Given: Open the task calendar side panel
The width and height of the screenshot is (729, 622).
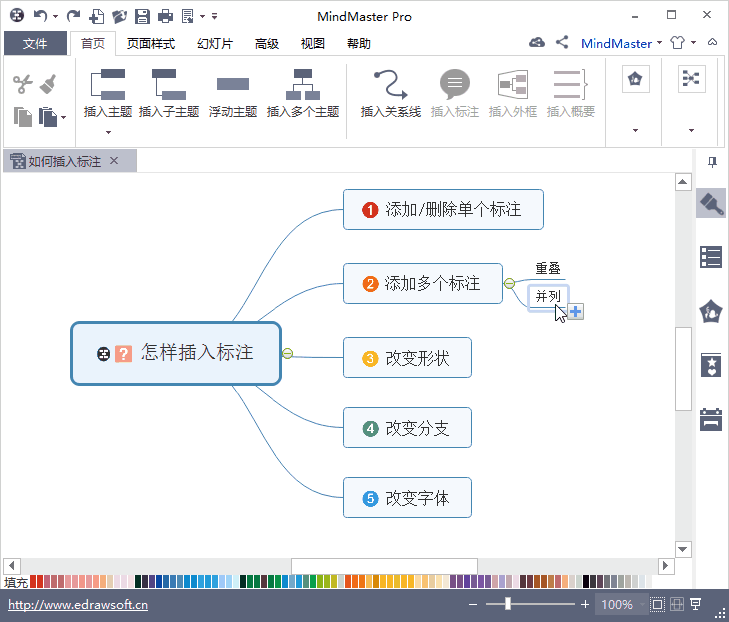Looking at the screenshot, I should (x=711, y=419).
